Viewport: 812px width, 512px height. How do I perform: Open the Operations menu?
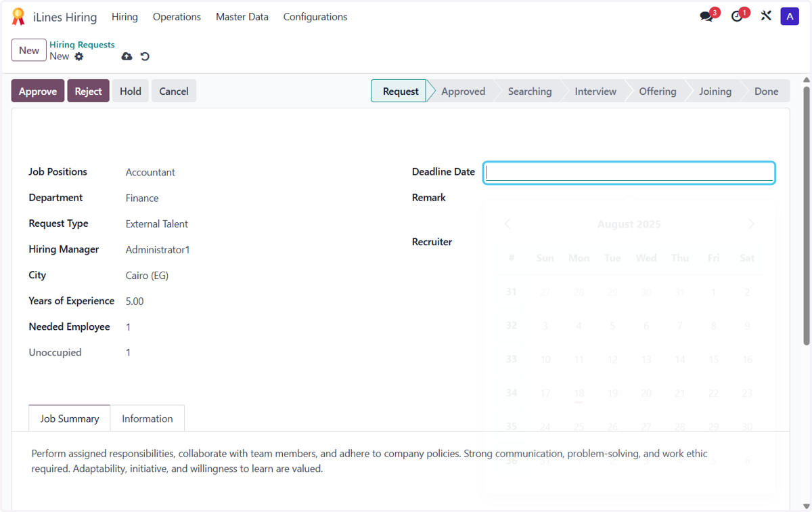(x=177, y=17)
